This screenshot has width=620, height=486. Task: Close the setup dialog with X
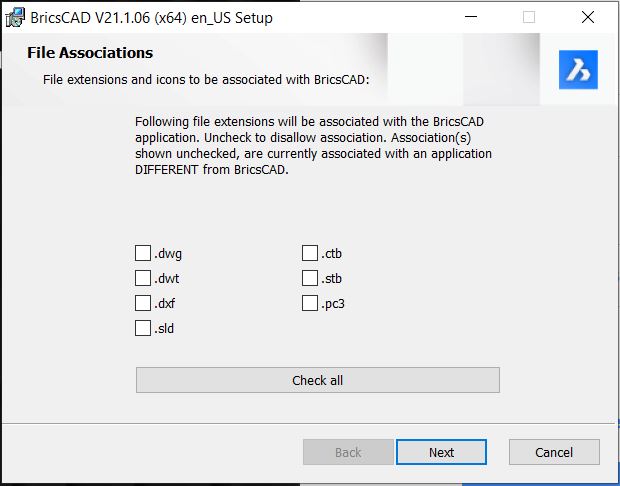pyautogui.click(x=588, y=17)
